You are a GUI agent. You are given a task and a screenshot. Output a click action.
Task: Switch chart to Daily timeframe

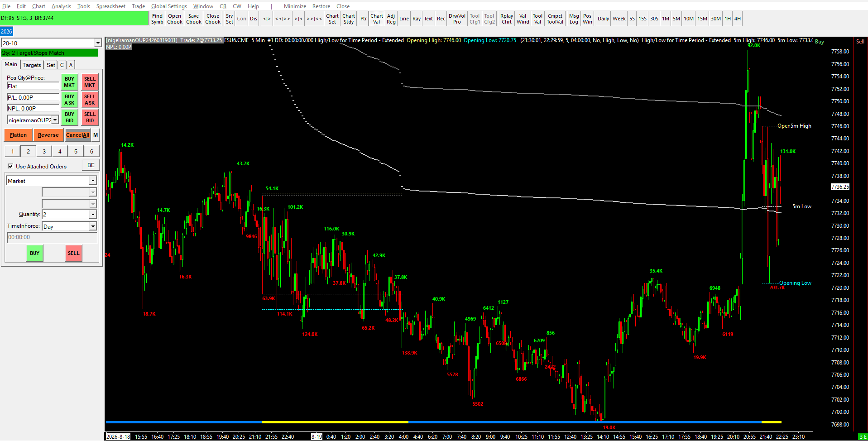pyautogui.click(x=604, y=19)
